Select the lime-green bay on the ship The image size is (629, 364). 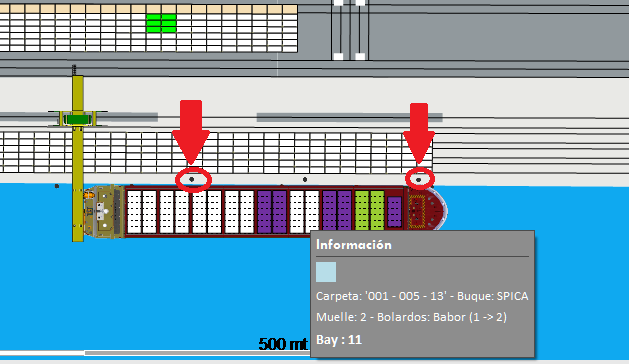[369, 211]
